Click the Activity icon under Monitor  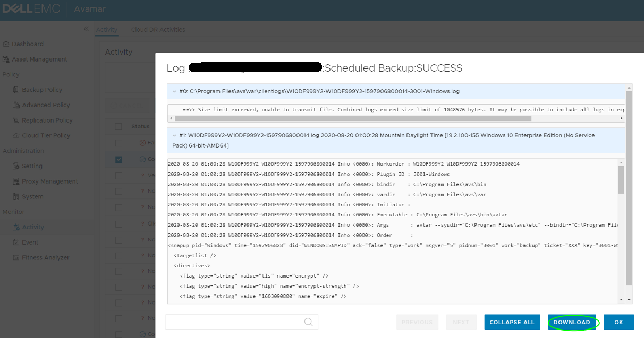[x=16, y=227]
